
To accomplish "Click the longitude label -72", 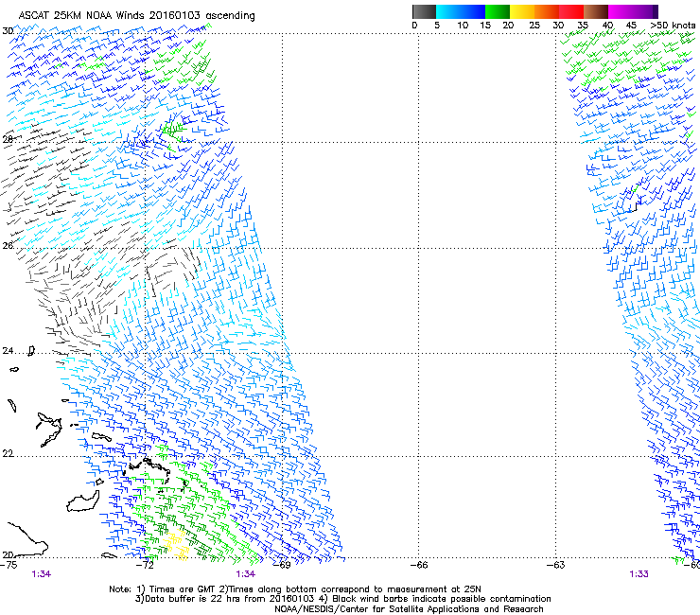I will [x=145, y=565].
